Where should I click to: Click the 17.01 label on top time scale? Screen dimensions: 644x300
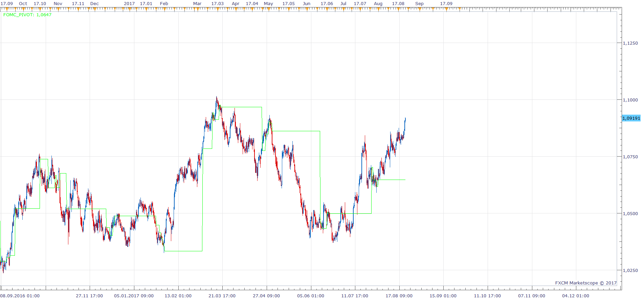pyautogui.click(x=146, y=3)
